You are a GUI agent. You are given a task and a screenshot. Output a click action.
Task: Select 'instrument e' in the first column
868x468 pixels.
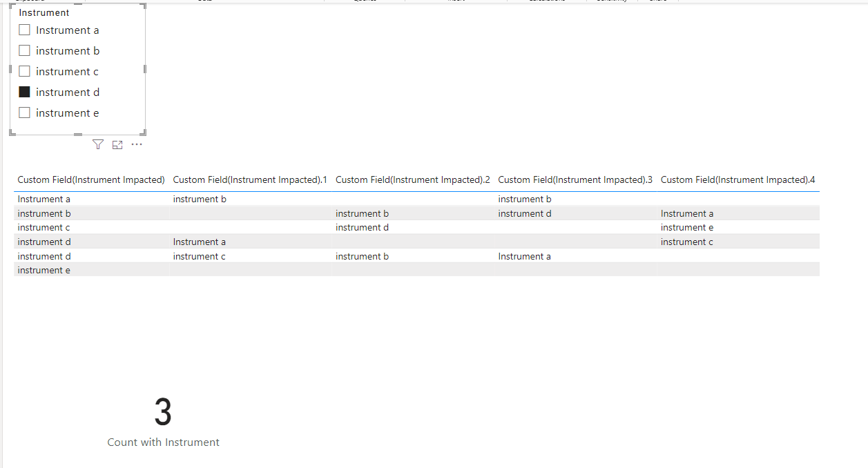click(44, 270)
